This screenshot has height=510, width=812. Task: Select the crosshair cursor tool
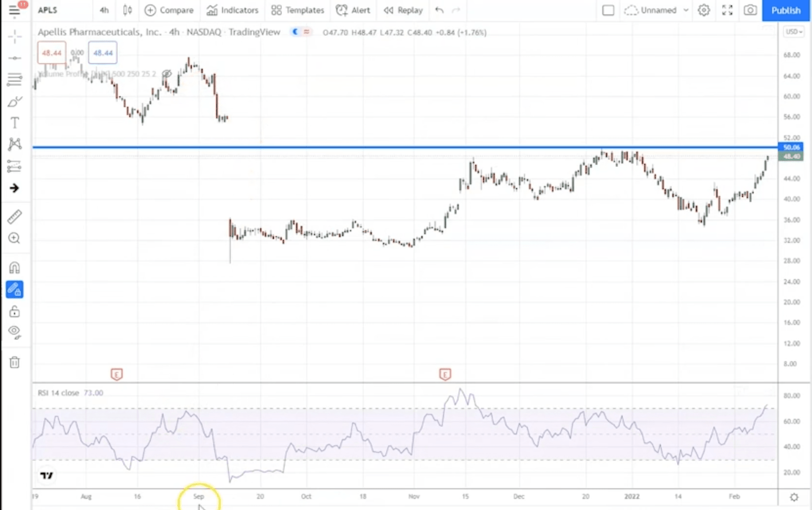click(x=14, y=36)
